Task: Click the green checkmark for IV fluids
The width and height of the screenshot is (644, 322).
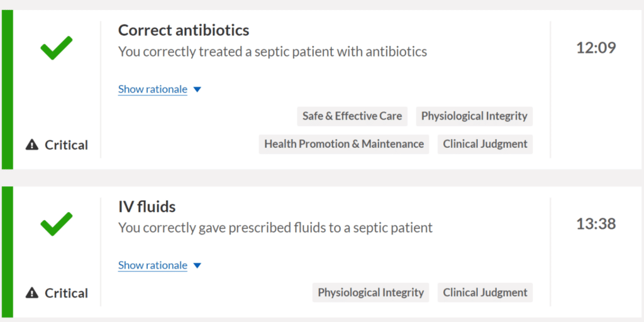Action: [56, 225]
